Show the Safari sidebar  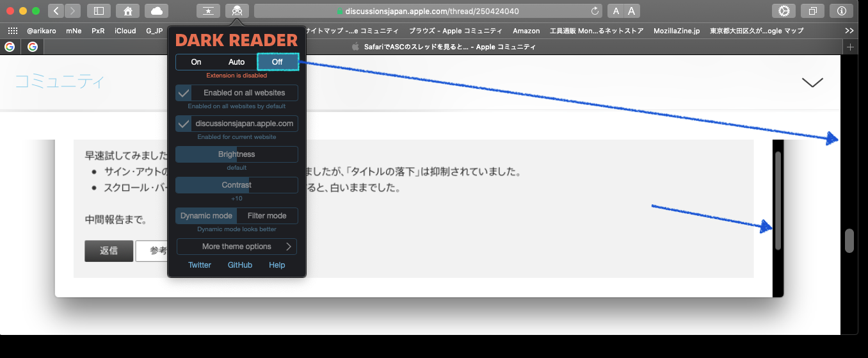pyautogui.click(x=99, y=11)
